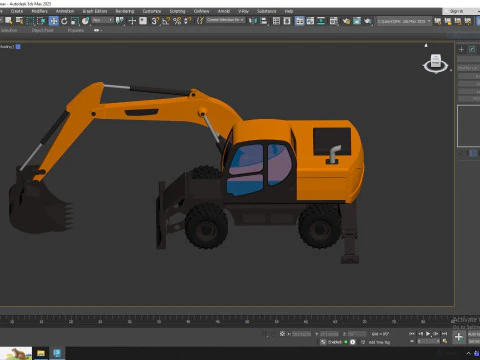Toggle Window/Crossing selection mode
Screen dimensions: 480x360
tap(41, 21)
